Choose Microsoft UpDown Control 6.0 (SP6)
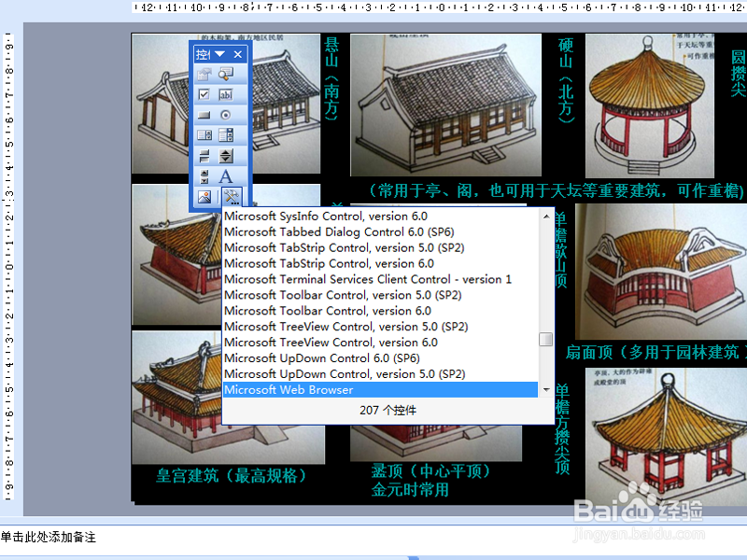The image size is (747, 560). tap(381, 357)
